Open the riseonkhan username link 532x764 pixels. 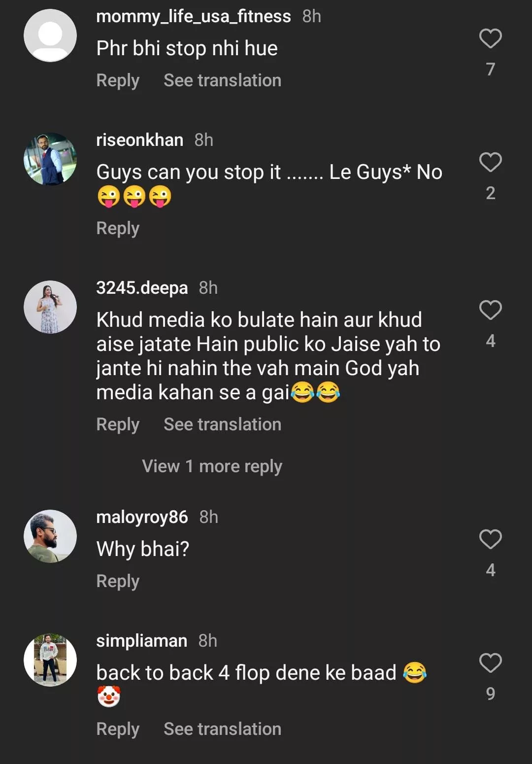pos(140,140)
